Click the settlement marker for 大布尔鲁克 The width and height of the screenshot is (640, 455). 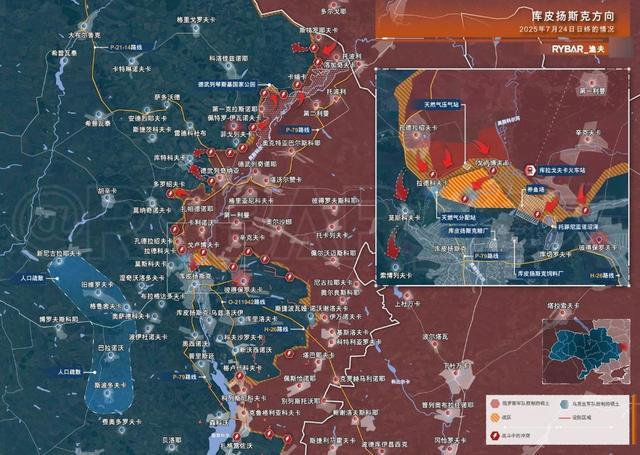[x=84, y=27]
